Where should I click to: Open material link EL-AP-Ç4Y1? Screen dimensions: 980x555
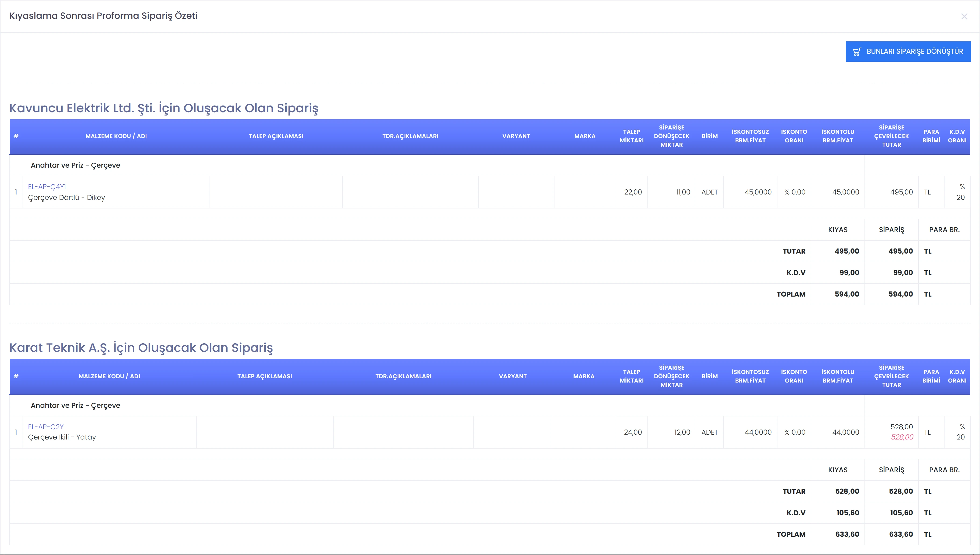tap(47, 187)
